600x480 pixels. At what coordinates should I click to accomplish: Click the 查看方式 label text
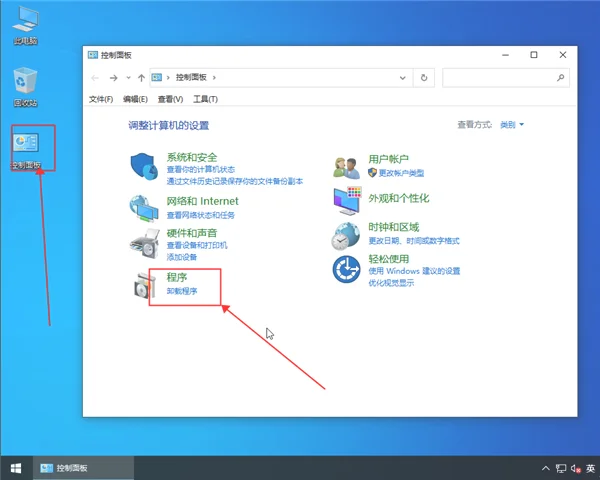[x=474, y=125]
